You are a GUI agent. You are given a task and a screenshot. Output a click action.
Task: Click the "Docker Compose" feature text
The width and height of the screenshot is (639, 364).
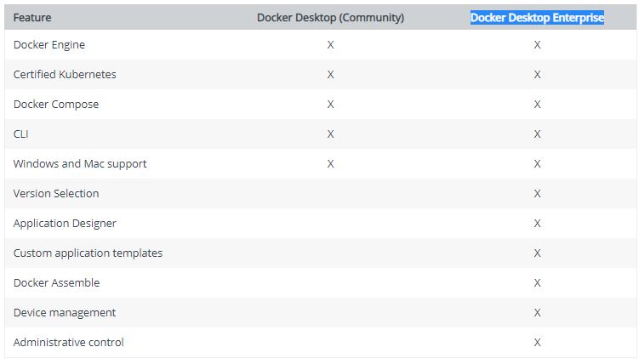pos(56,104)
